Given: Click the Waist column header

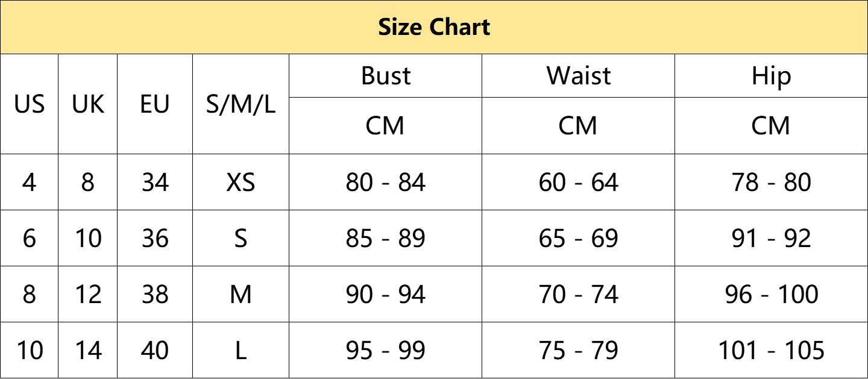Looking at the screenshot, I should point(579,76).
